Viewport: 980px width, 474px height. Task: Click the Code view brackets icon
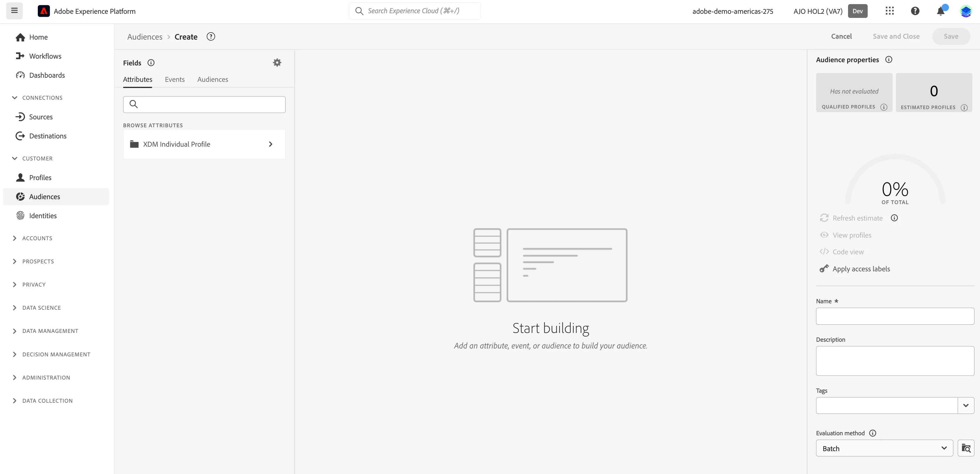(x=824, y=251)
